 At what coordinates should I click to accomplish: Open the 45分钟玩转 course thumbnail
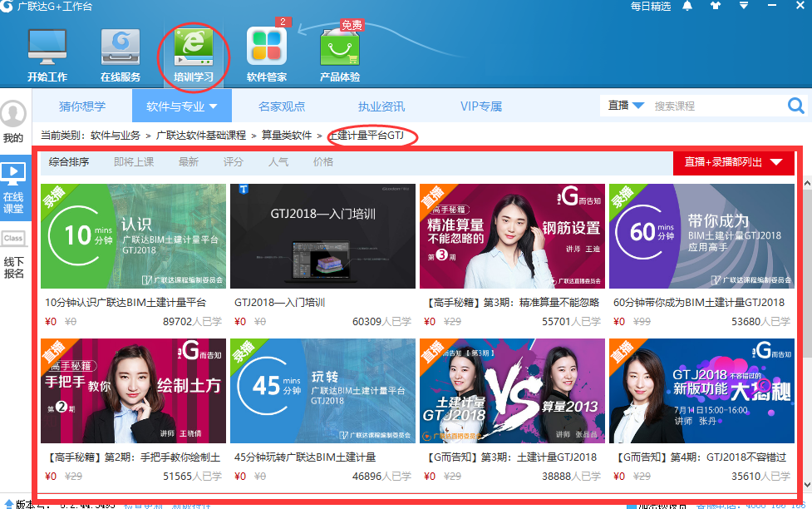point(322,391)
